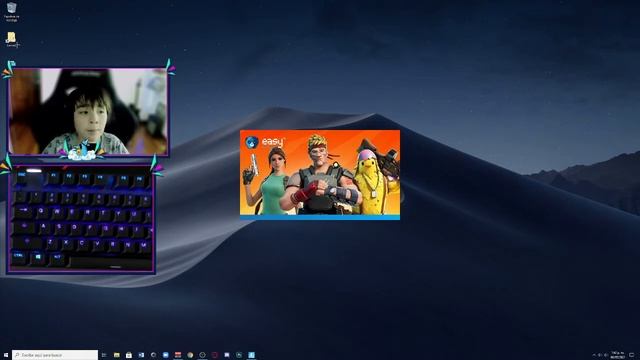Click the webcam overlay showing the boy
Screen dimensions: 640x360
point(88,112)
